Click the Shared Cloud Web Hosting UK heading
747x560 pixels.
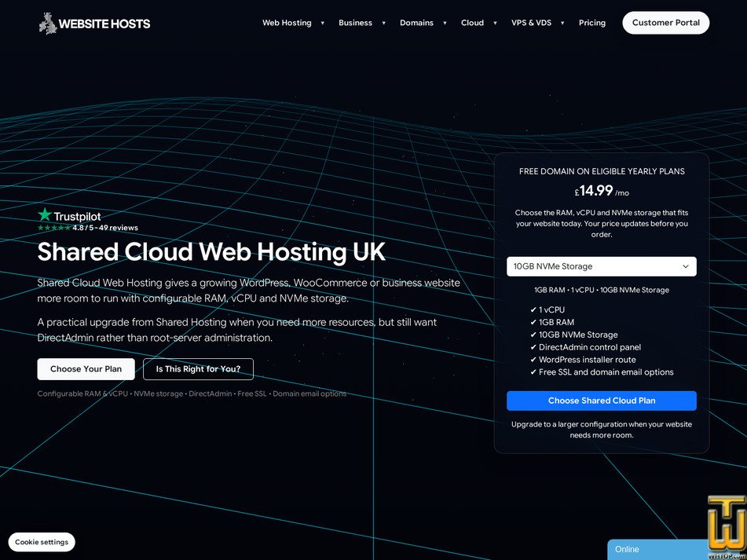(211, 252)
